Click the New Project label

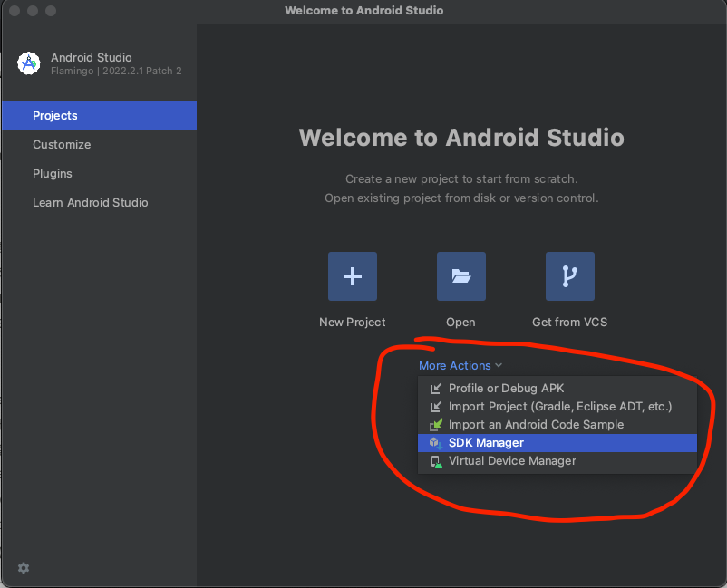click(x=353, y=322)
